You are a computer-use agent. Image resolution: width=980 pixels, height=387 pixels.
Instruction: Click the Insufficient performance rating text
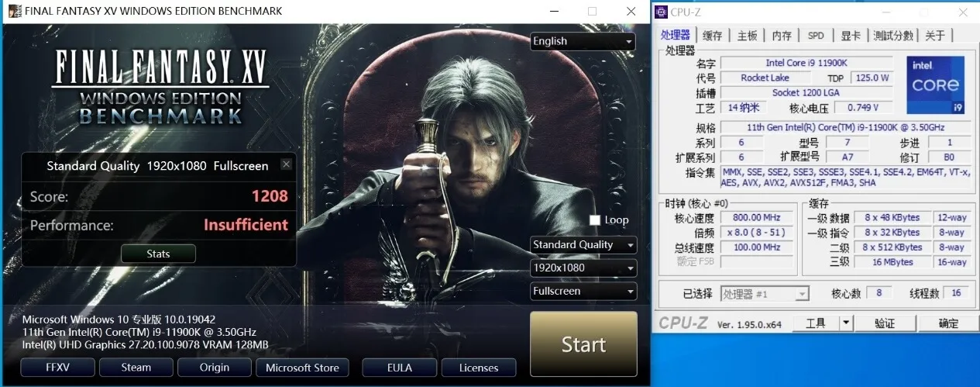tap(246, 225)
